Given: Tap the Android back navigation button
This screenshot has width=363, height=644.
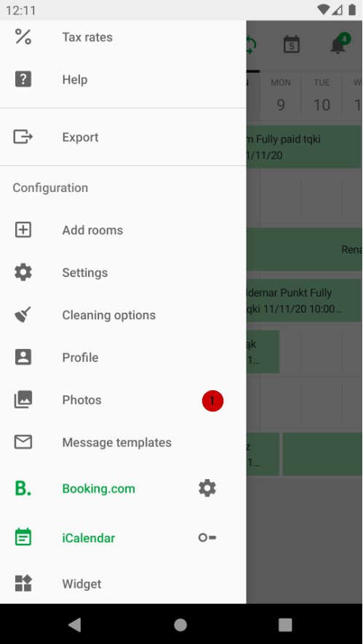Looking at the screenshot, I should click(x=74, y=624).
